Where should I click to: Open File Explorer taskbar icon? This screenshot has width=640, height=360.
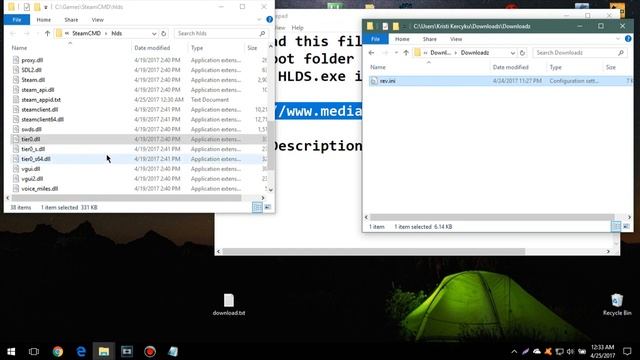[104, 351]
